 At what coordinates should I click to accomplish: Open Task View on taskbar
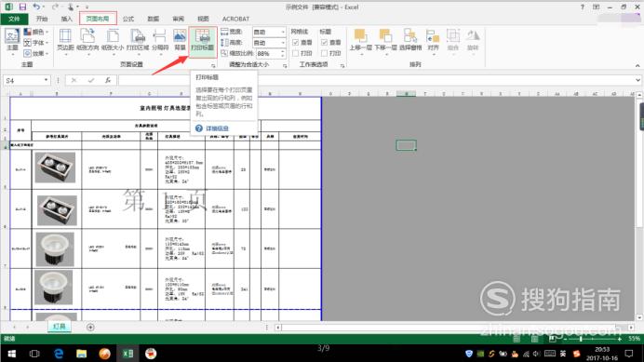coord(34,354)
